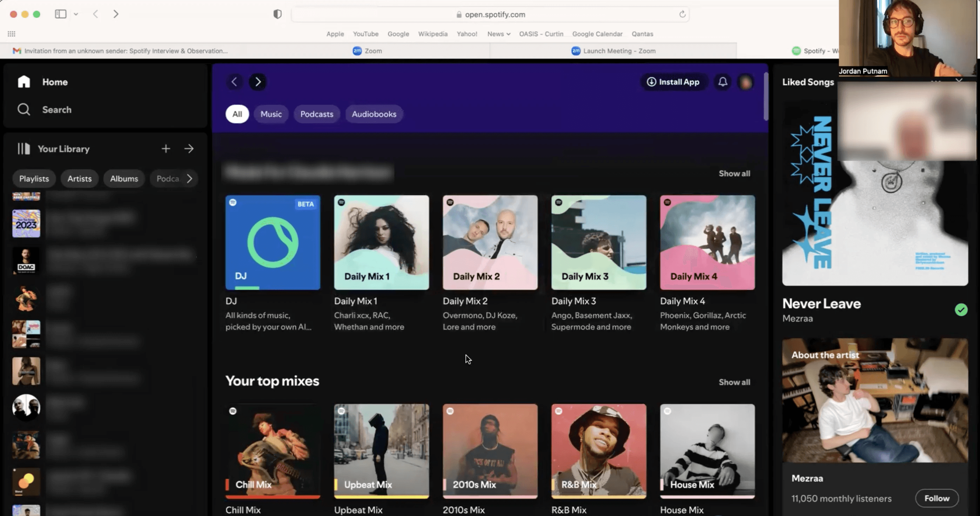The width and height of the screenshot is (980, 516).
Task: Collapse Your Library via its icon
Action: 24,149
